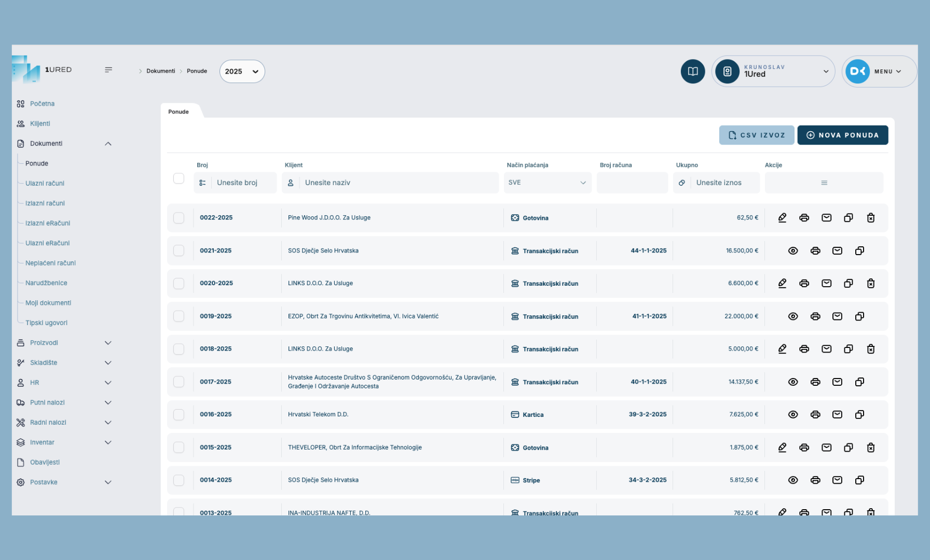Open Ulazni računi in the sidebar
Viewport: 930px width, 560px height.
click(45, 184)
